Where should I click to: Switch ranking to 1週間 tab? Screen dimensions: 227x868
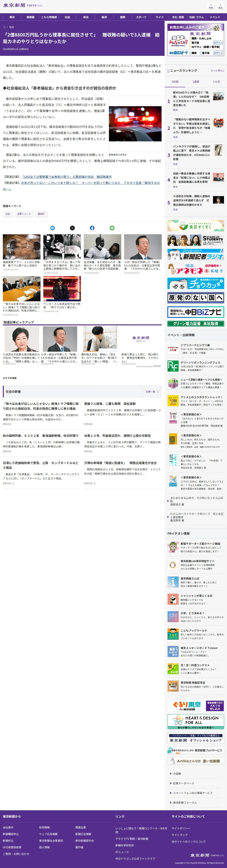196,82
